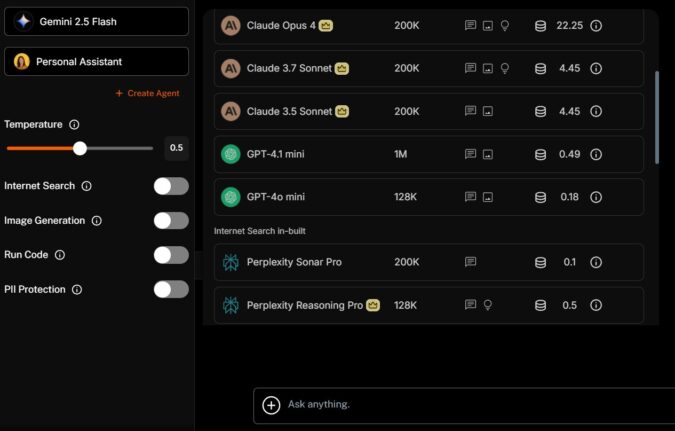This screenshot has height=431, width=675.
Task: Click the 22.25 credit value for Claude Opus 4
Action: tap(570, 26)
